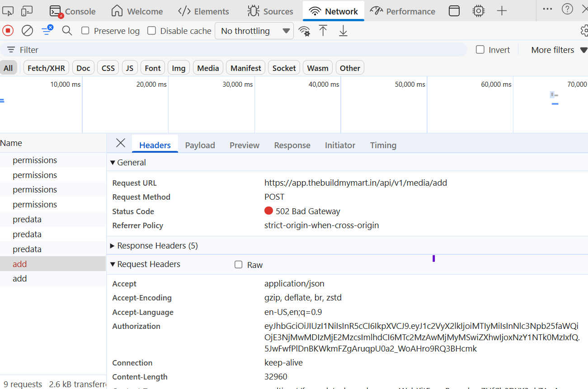Filter by Font requests
Screen dimensions: 588x389
(x=153, y=68)
